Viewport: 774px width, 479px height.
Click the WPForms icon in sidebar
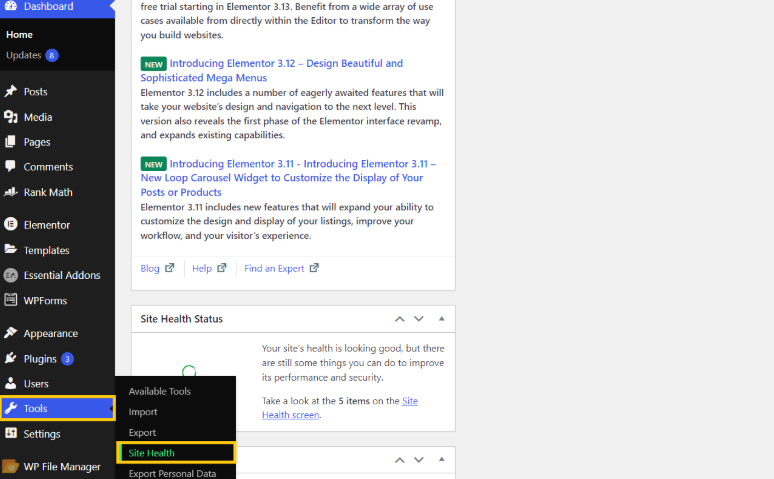(x=10, y=300)
